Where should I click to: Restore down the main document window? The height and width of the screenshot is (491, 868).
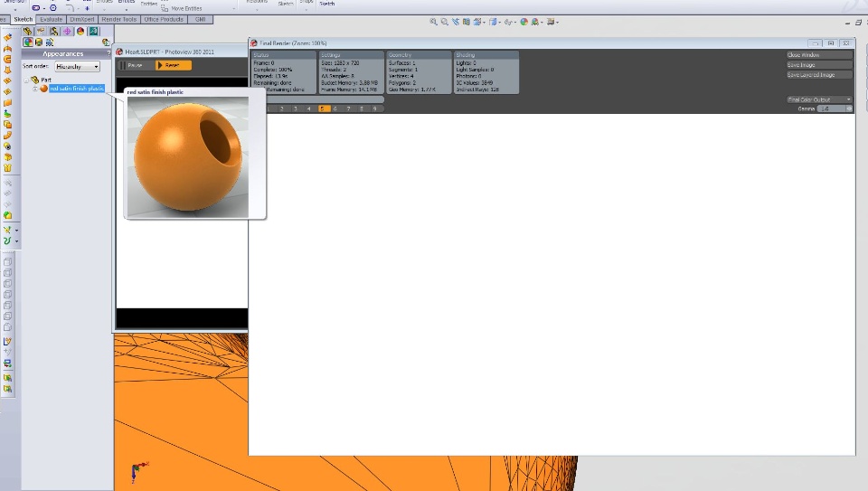coord(858,23)
